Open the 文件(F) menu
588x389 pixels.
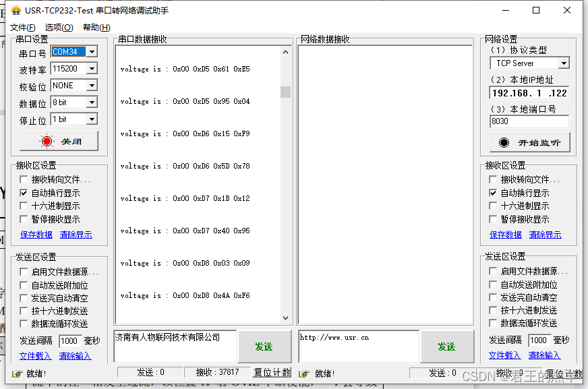coord(22,28)
